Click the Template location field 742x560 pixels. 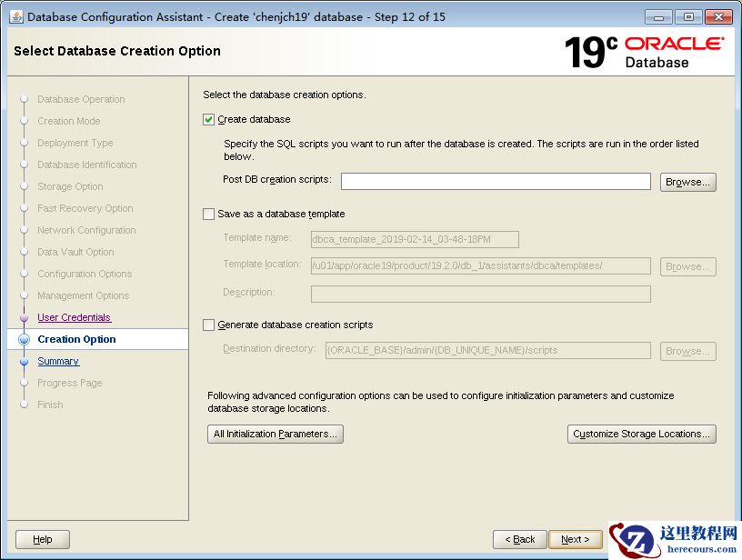(x=481, y=265)
